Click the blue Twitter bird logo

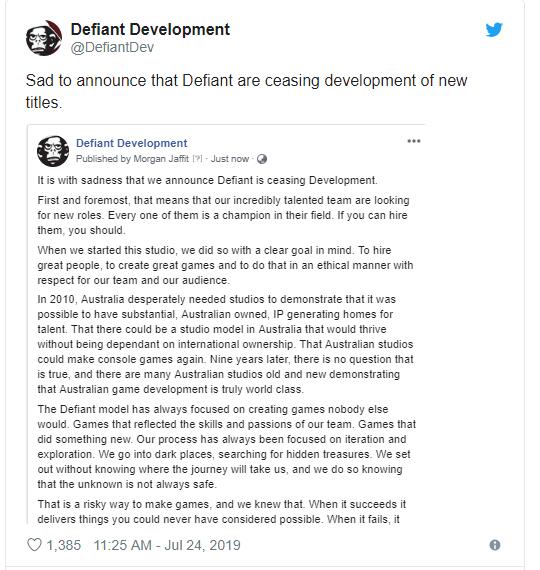pos(494,29)
